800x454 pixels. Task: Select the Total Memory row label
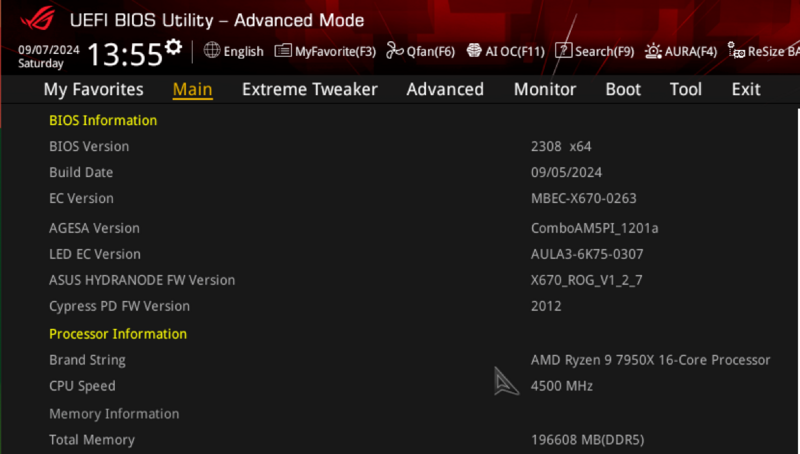tap(92, 440)
